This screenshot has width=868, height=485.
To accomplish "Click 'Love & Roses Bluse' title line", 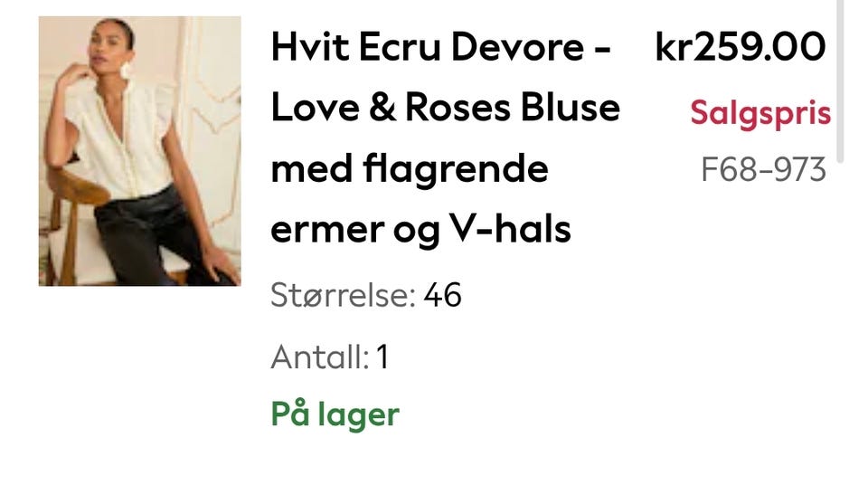I will pyautogui.click(x=446, y=108).
